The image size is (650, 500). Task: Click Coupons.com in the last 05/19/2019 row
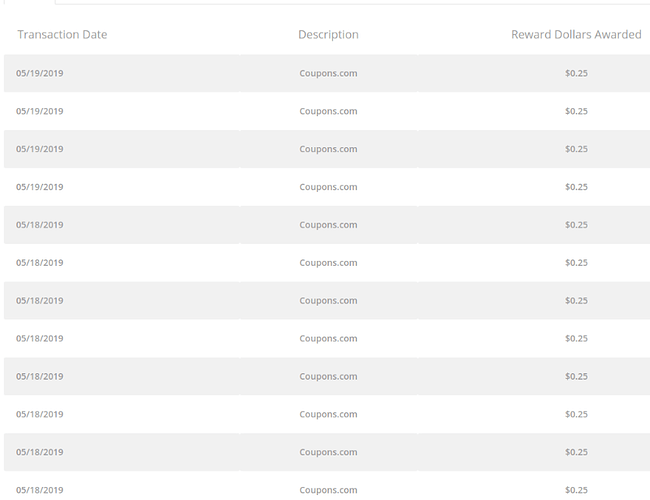[x=328, y=187]
